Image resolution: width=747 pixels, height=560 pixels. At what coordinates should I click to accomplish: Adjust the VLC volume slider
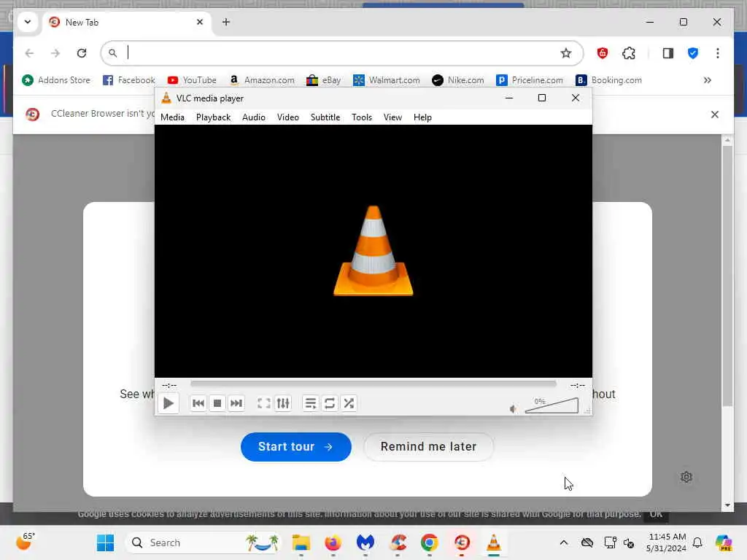click(551, 405)
